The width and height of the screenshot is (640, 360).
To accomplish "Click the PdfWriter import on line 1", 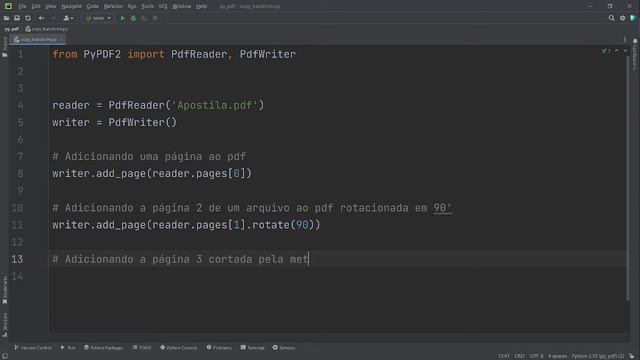I will pyautogui.click(x=268, y=54).
